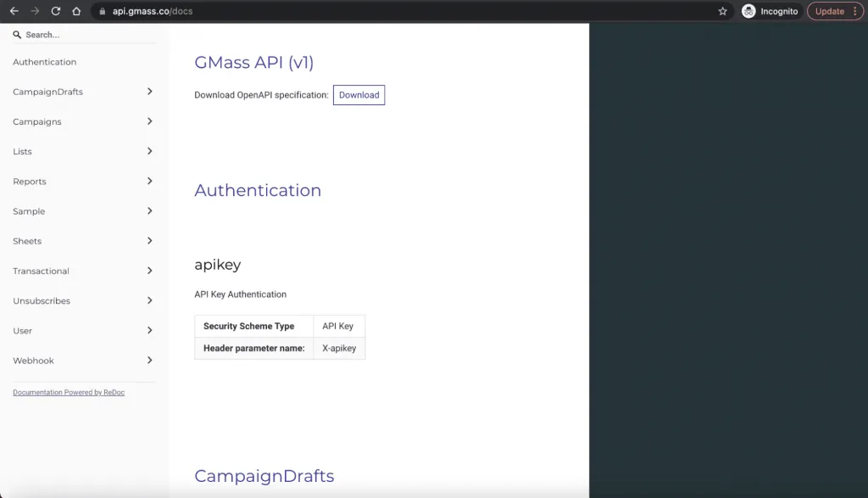Expand the Webhook chevron
Screen dimensions: 868x498
pos(149,361)
